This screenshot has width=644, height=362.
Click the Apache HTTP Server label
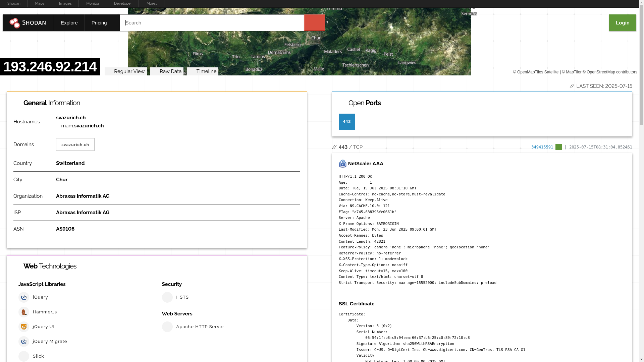(200, 327)
